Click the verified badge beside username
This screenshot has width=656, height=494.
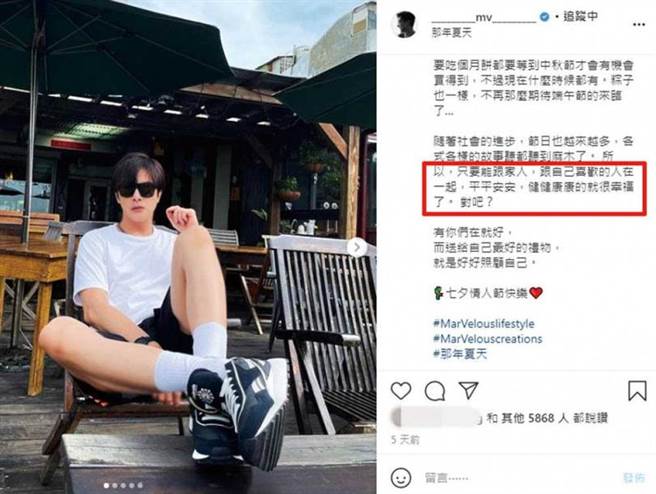(544, 17)
